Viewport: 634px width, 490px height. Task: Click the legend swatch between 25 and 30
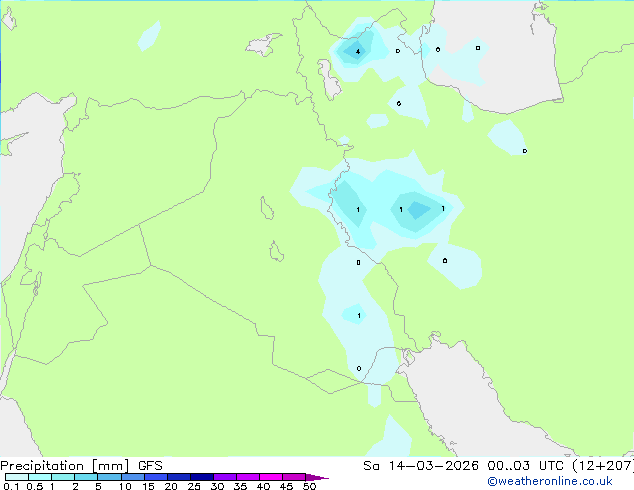pos(202,477)
